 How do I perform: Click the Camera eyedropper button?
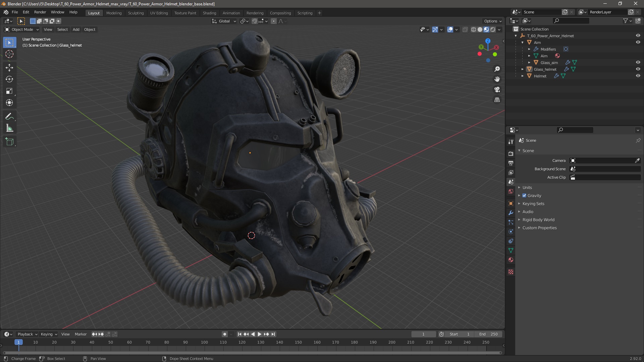pos(637,161)
